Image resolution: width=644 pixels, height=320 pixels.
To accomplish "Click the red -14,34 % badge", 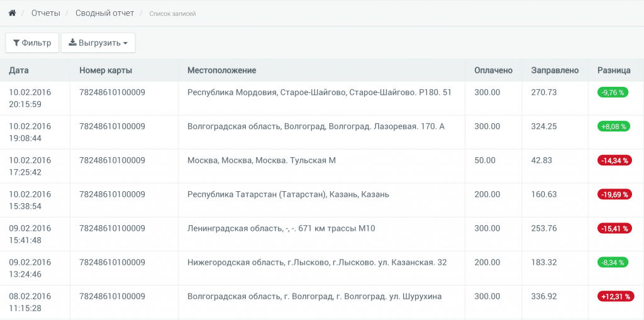I will (x=614, y=160).
